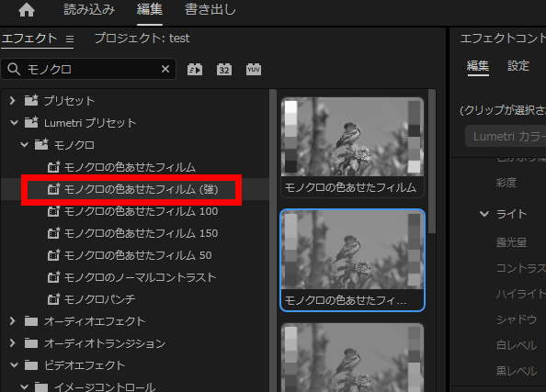Collapse the Lumetri プリセット folder

click(14, 122)
